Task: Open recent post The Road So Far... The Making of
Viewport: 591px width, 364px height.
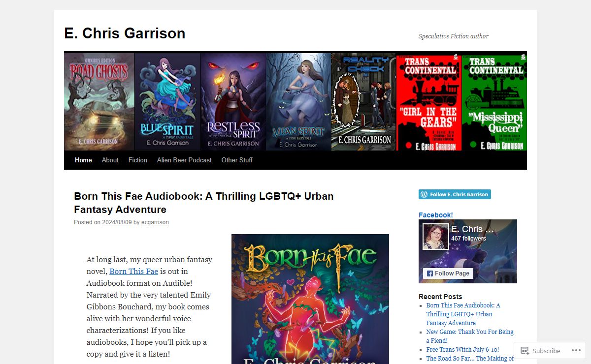Action: [470, 358]
